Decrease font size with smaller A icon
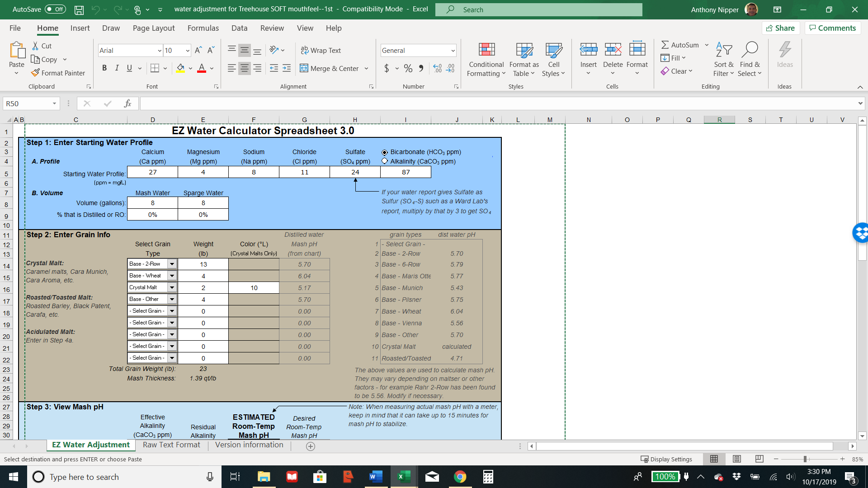 coord(211,50)
